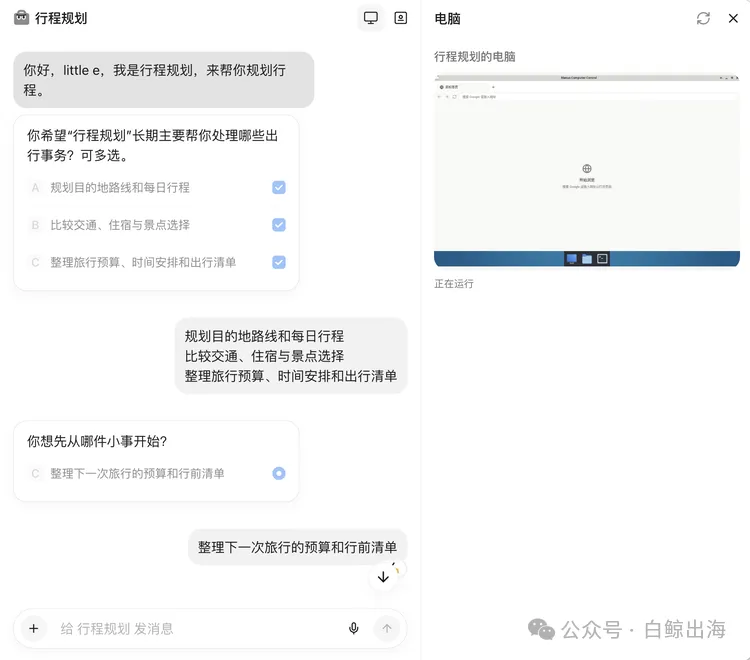
Task: Click the sent message 整理下一次旅行的预算和行前清单 bubble
Action: (298, 547)
